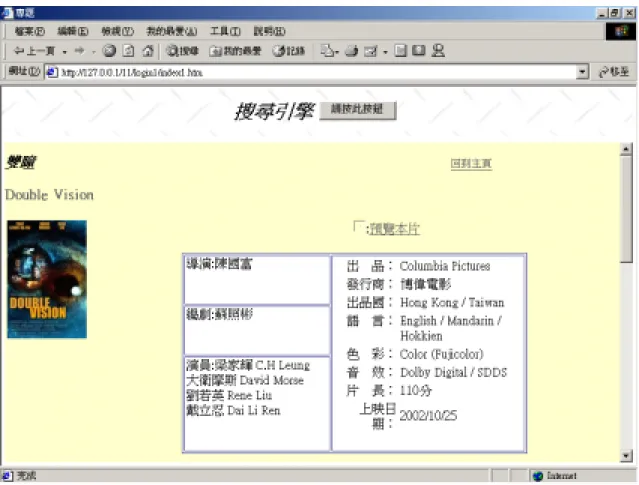Click the 'Columbia Pictures' production text
Image resolution: width=639 pixels, height=485 pixels.
(445, 266)
